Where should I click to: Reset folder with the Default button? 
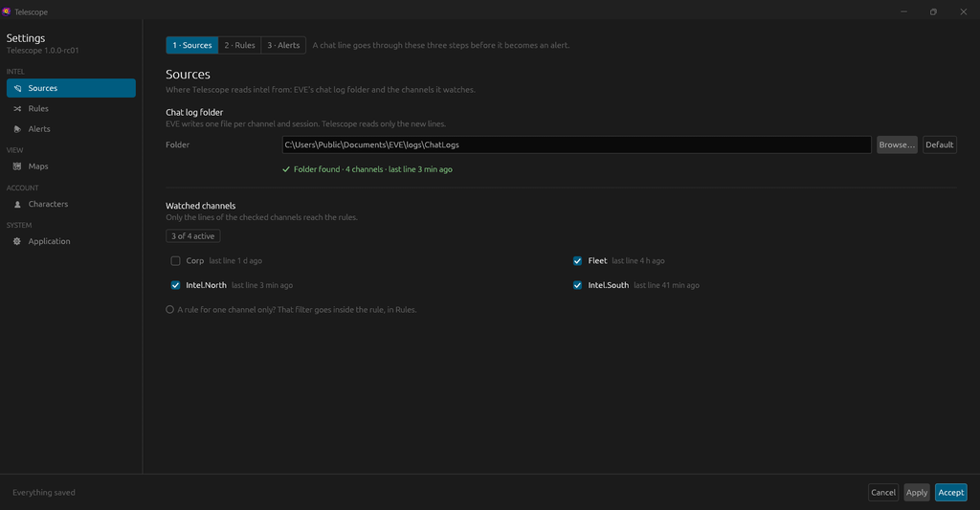[940, 144]
